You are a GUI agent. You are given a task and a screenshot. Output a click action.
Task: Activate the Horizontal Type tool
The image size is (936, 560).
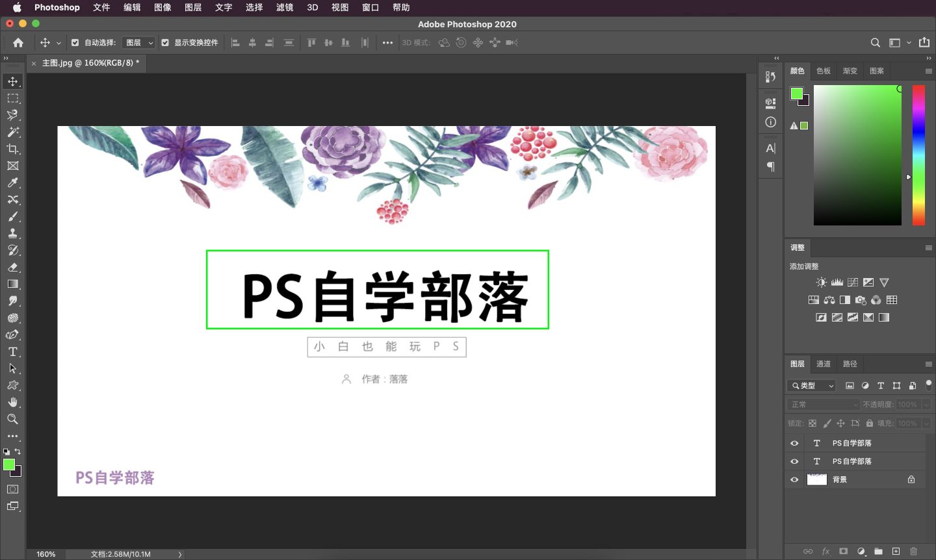coord(13,351)
